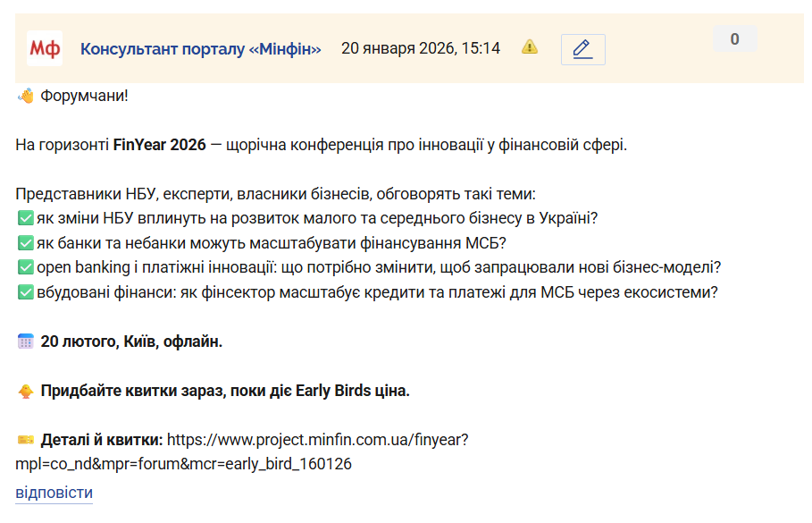Click the post timestamp 20 января 2026, 15:14

coord(420,48)
